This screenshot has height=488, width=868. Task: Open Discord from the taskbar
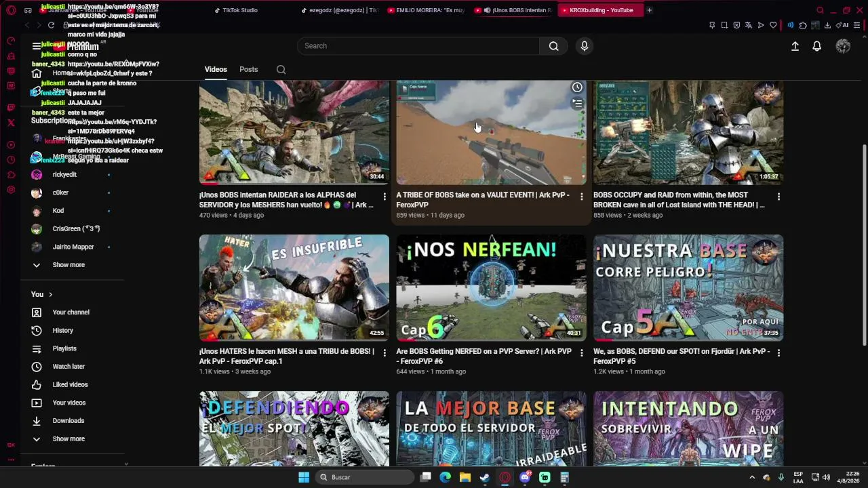[525, 477]
